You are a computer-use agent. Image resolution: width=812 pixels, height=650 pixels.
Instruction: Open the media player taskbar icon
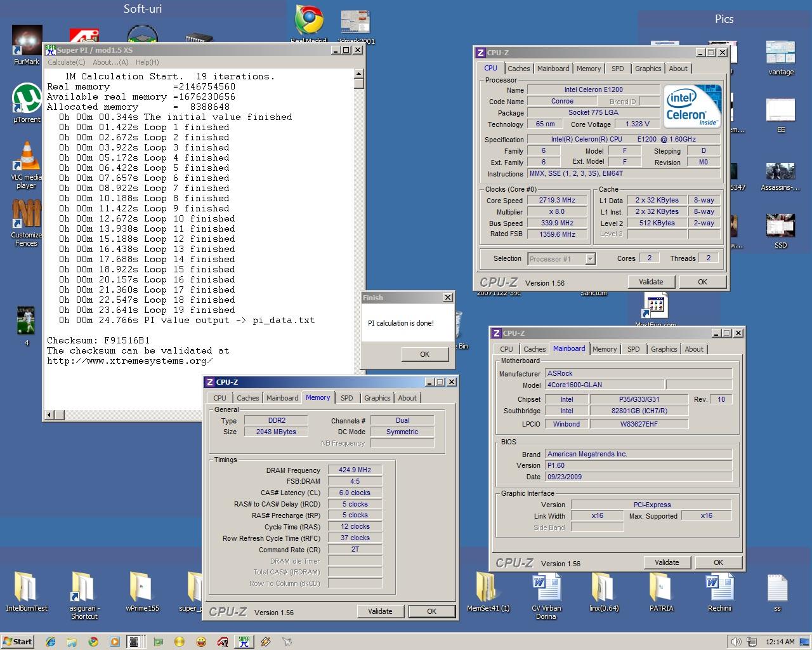click(114, 642)
